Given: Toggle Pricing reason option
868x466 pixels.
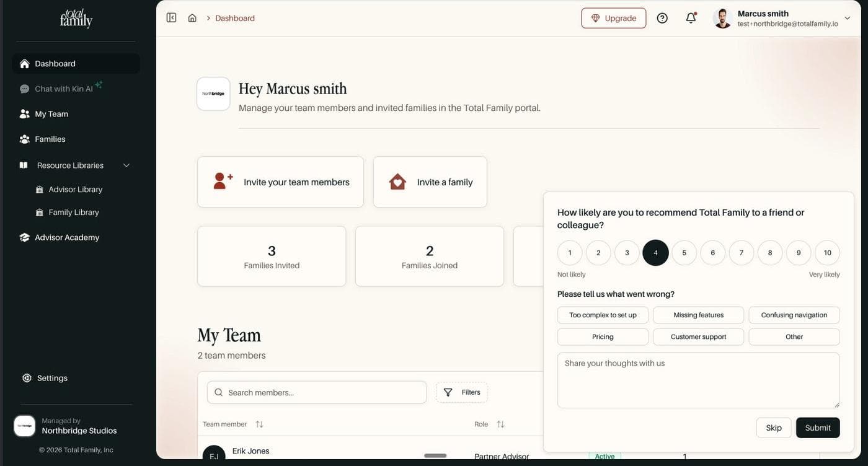Looking at the screenshot, I should [x=603, y=336].
